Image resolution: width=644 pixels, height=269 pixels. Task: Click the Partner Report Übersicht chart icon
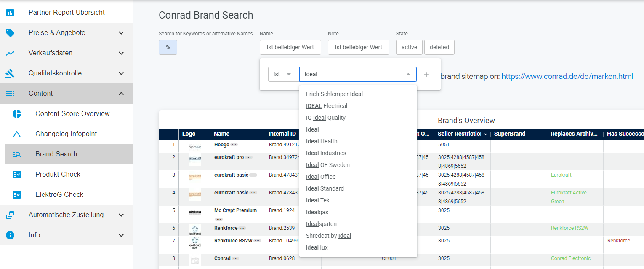click(10, 13)
